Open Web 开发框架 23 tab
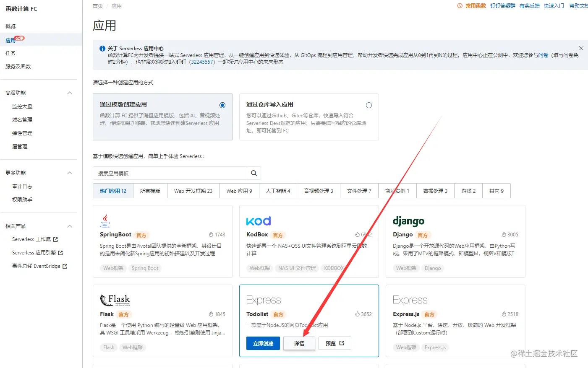The width and height of the screenshot is (588, 368). pyautogui.click(x=193, y=191)
